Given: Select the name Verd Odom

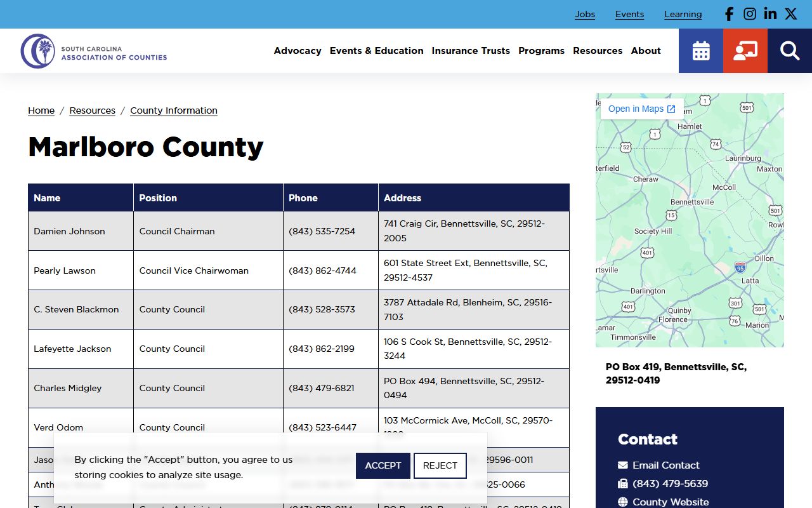Looking at the screenshot, I should click(58, 427).
